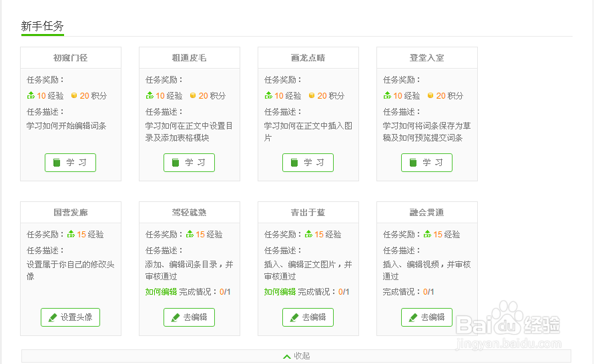Click 青出于蓝 card title

pyautogui.click(x=308, y=212)
